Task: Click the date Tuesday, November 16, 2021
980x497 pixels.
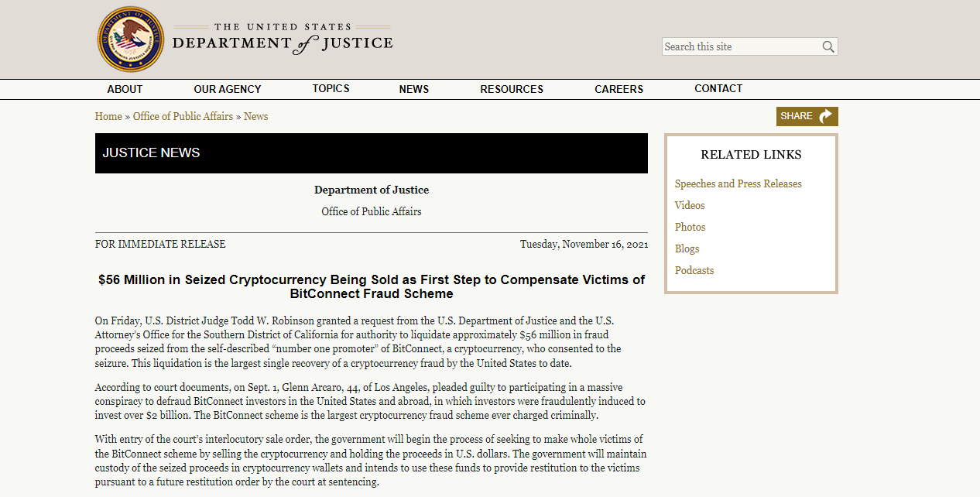Action: pyautogui.click(x=584, y=244)
